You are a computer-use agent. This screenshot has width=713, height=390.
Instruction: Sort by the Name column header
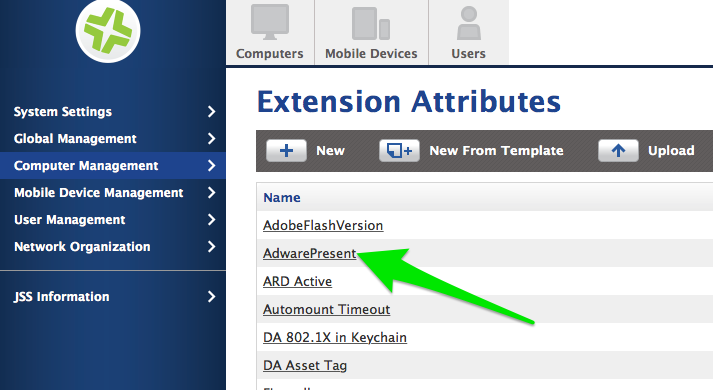282,197
